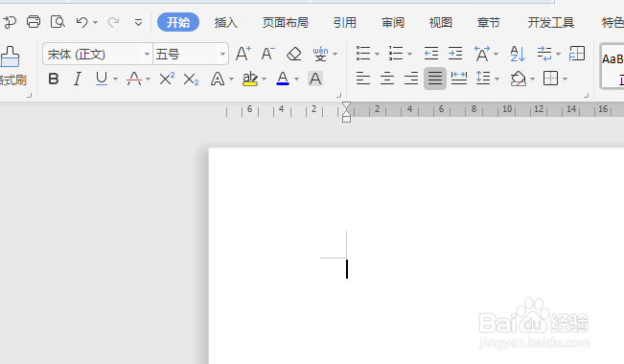Image resolution: width=624 pixels, height=364 pixels.
Task: Open highlight color dropdown arrow
Action: [x=264, y=80]
